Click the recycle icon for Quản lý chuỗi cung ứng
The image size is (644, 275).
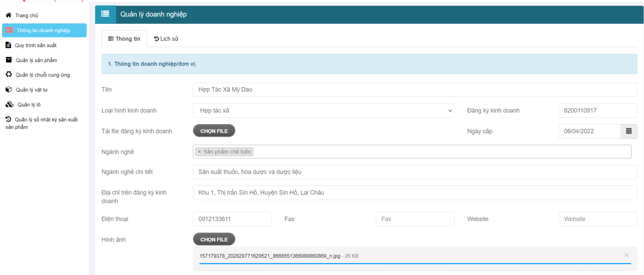(x=9, y=75)
